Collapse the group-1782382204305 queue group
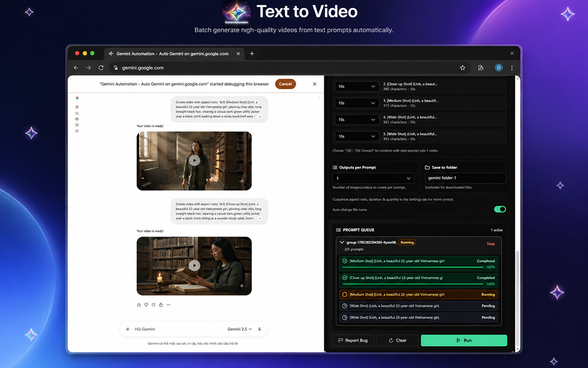This screenshot has height=368, width=588. [342, 242]
